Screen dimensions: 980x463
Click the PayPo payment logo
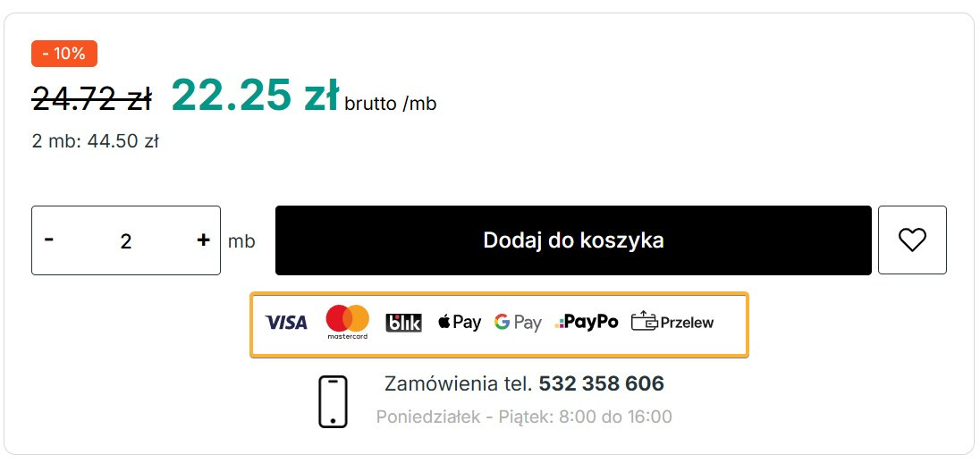click(x=587, y=323)
